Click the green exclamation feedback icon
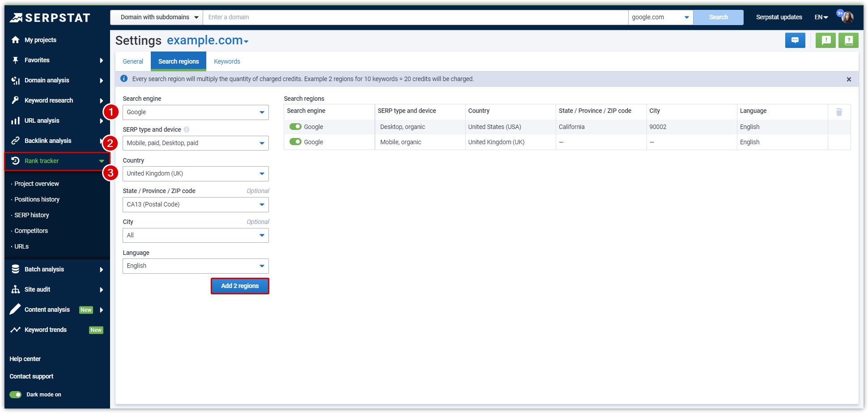The height and width of the screenshot is (413, 868). [x=825, y=40]
